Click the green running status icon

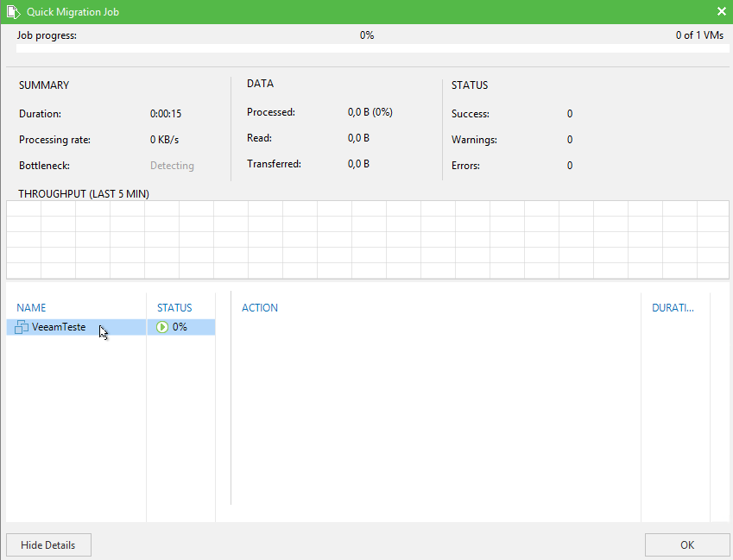[x=162, y=327]
